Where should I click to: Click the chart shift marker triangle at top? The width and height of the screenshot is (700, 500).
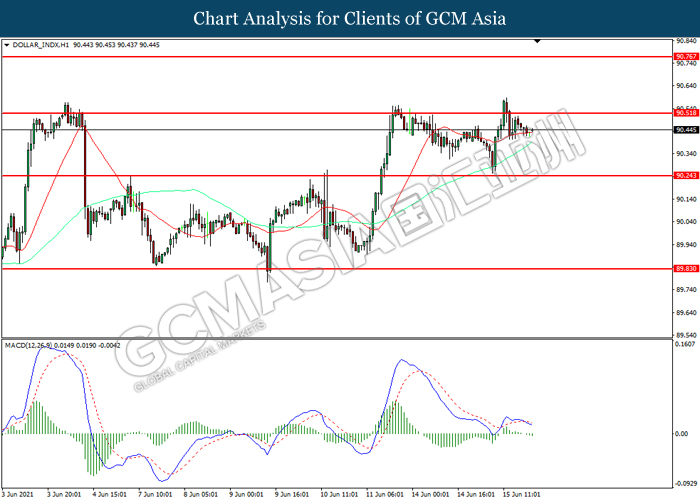coord(538,41)
